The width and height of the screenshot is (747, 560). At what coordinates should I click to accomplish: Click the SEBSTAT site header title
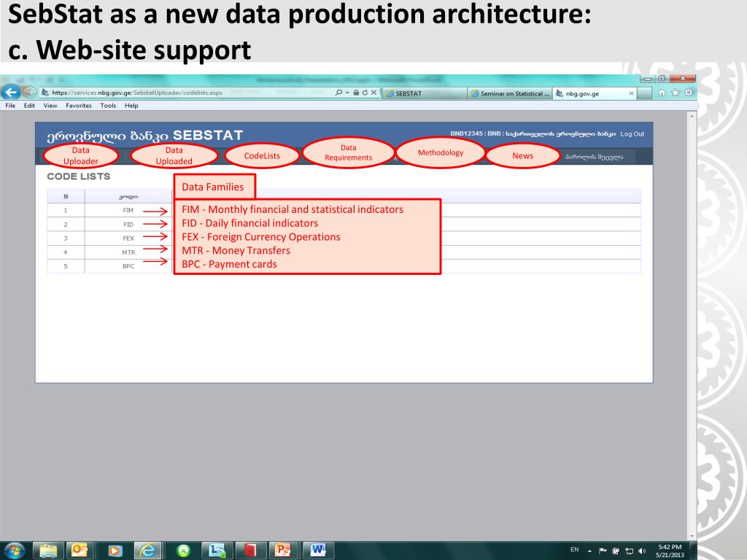click(x=208, y=135)
